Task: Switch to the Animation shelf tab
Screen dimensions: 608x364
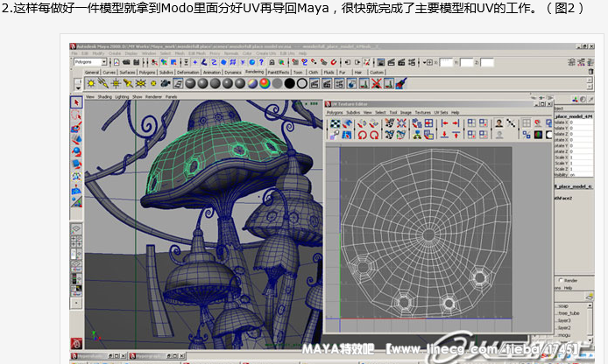Action: 212,73
